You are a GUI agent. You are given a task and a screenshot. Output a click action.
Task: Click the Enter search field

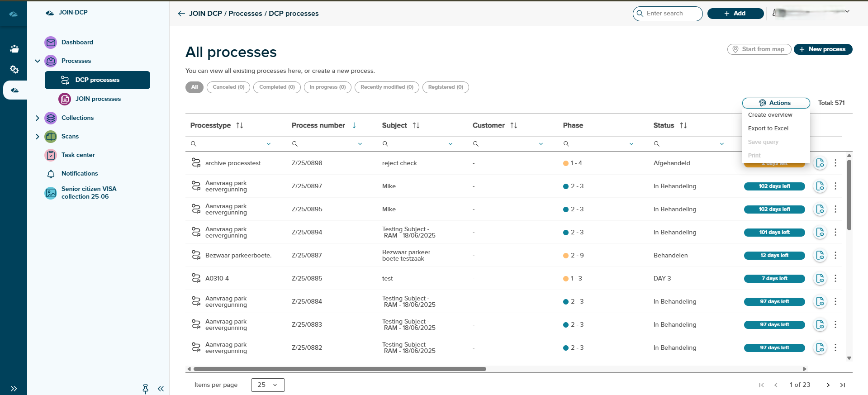(671, 14)
